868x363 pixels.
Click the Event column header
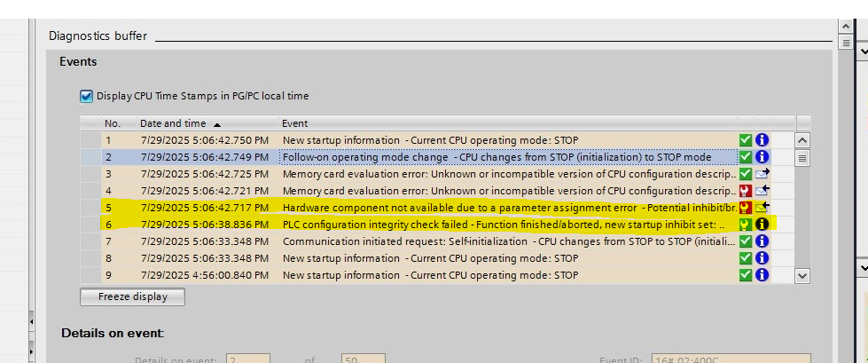click(x=508, y=123)
